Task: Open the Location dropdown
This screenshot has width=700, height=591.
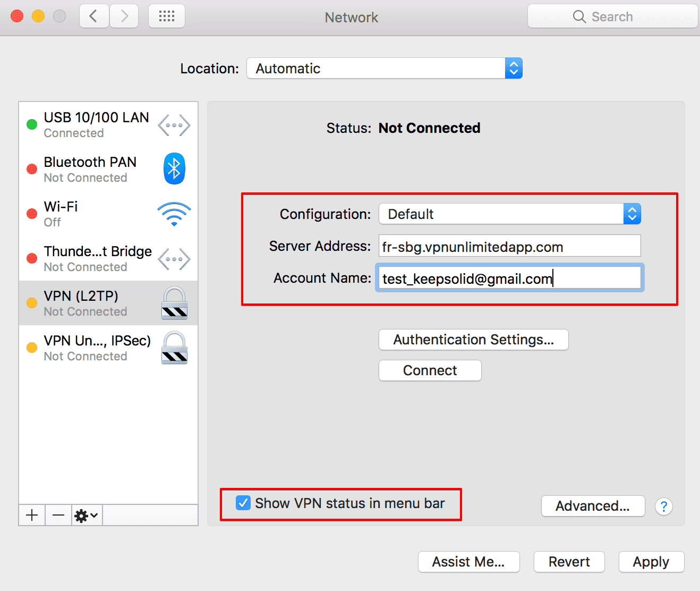Action: (x=384, y=69)
